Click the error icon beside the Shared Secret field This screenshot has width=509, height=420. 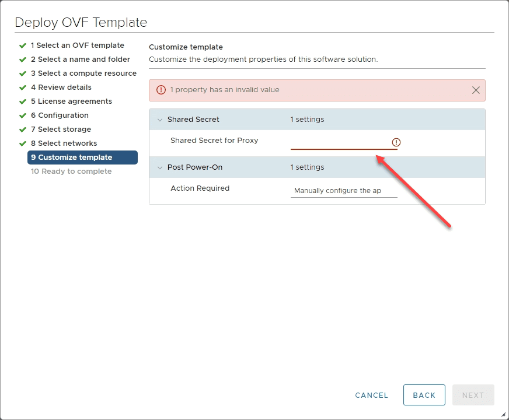pos(396,142)
